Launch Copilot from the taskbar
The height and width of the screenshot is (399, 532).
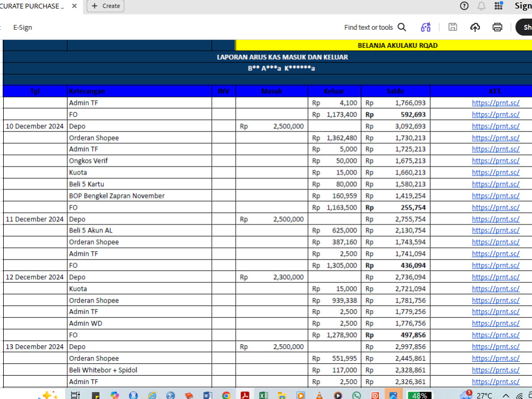[115, 395]
